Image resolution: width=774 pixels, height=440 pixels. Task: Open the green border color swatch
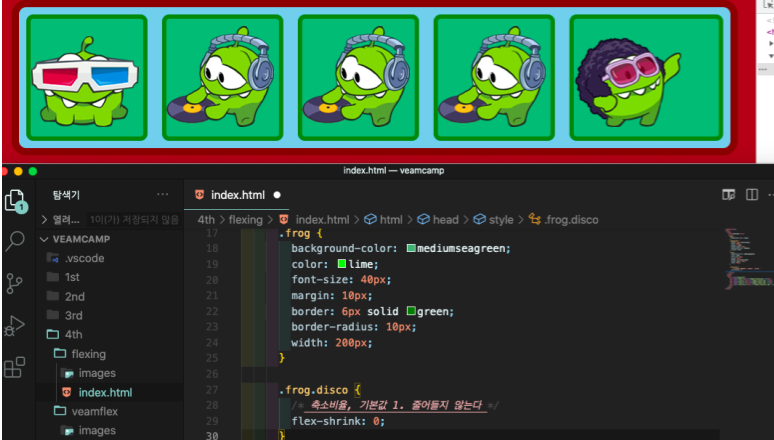click(x=411, y=311)
